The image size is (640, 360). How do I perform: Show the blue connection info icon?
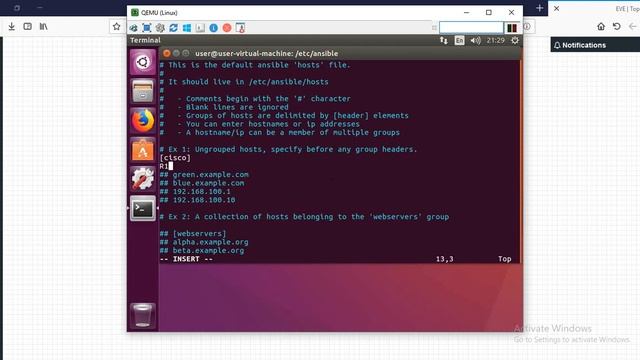tap(213, 28)
